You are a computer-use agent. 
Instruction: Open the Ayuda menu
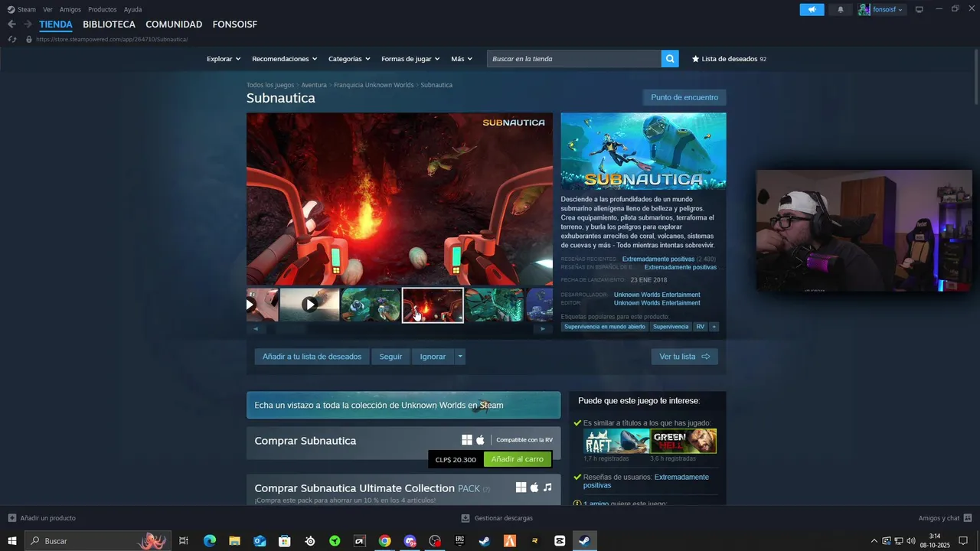click(132, 9)
